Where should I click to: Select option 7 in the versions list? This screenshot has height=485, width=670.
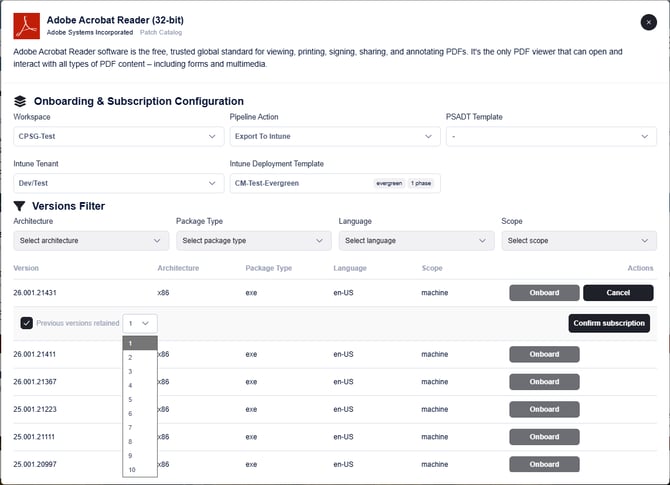tap(140, 427)
